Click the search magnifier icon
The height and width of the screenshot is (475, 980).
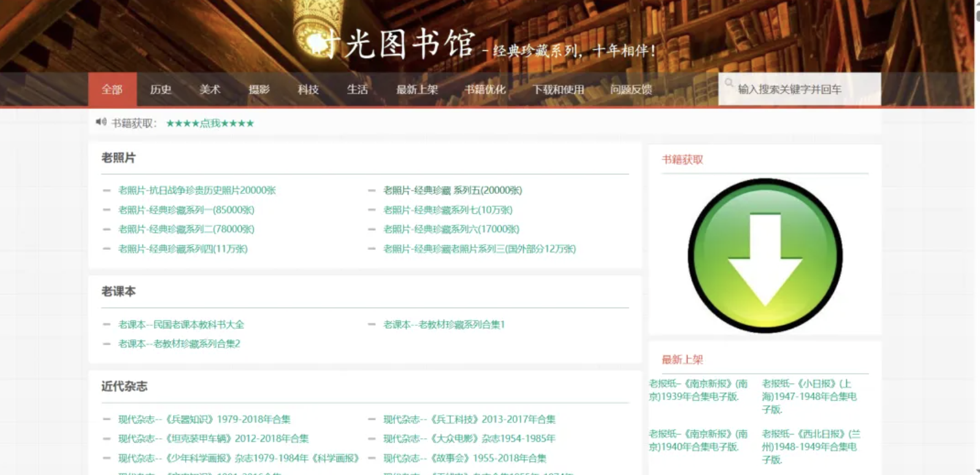tap(729, 83)
